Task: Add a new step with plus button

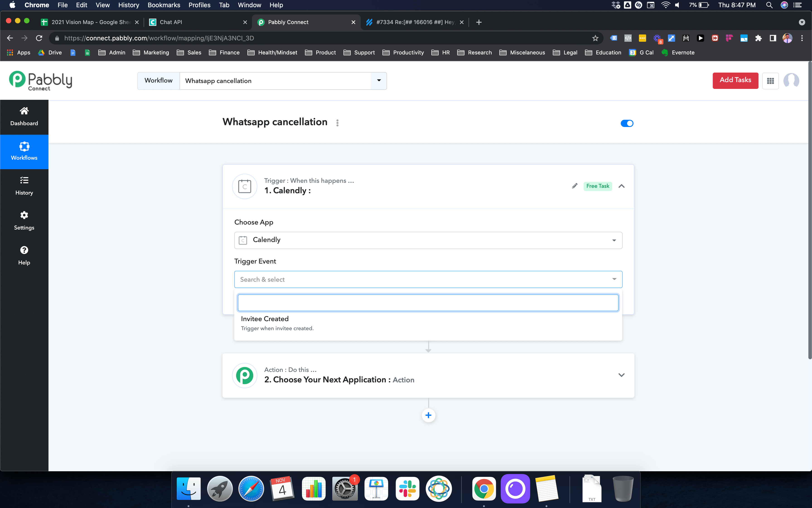Action: point(428,415)
